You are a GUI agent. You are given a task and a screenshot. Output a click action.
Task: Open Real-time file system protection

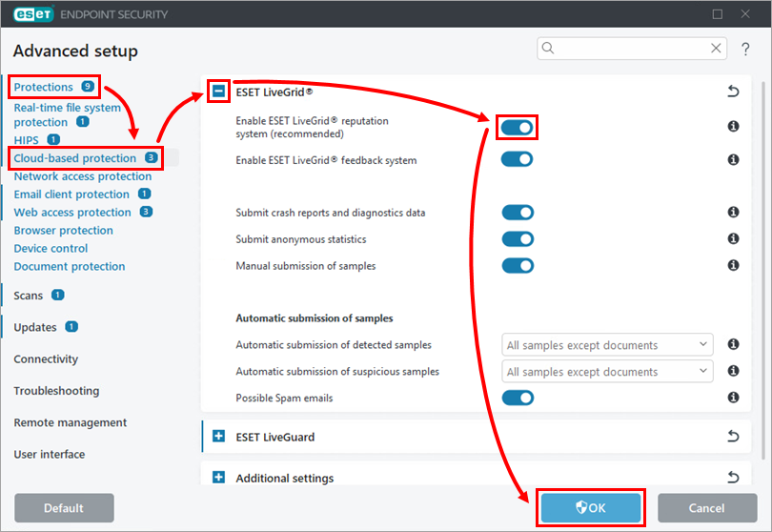67,114
